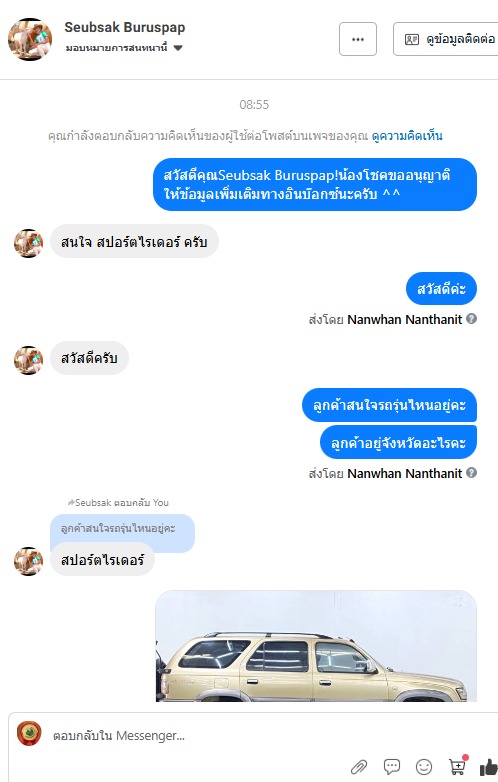This screenshot has height=782, width=498.
Task: Click the ลูกค้าอยู่จังหวัดอะไรคะ sent message
Action: coord(398,443)
